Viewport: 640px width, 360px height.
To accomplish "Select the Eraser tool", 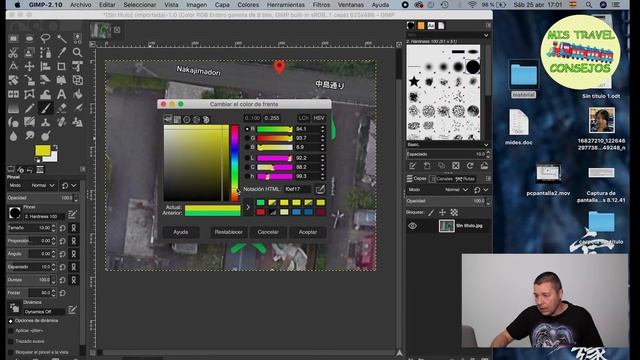I will (61, 108).
